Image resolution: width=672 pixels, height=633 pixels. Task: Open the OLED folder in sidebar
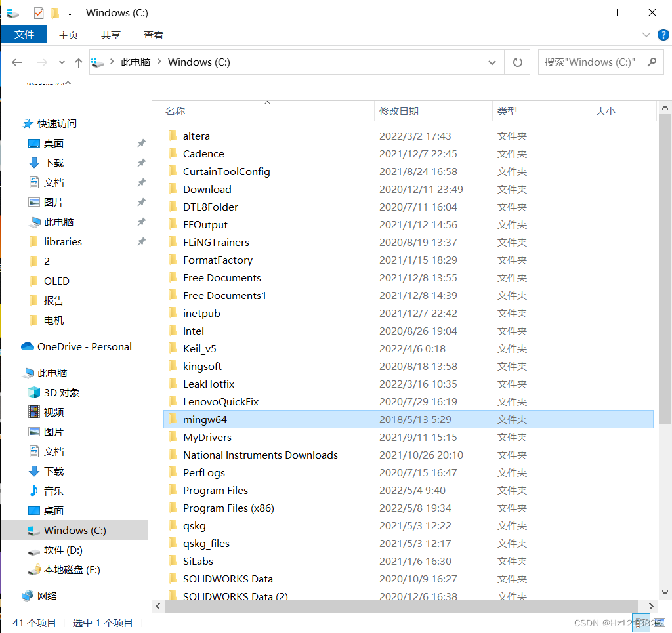click(x=56, y=281)
